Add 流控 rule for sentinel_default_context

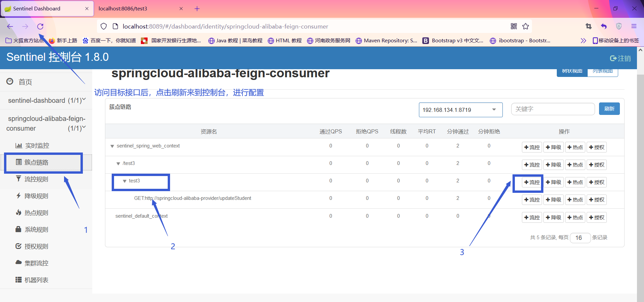click(532, 217)
